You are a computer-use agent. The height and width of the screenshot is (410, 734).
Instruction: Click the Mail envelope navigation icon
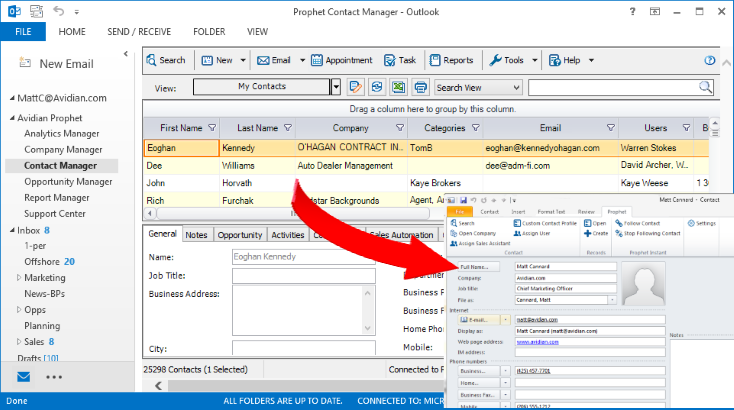click(x=23, y=377)
